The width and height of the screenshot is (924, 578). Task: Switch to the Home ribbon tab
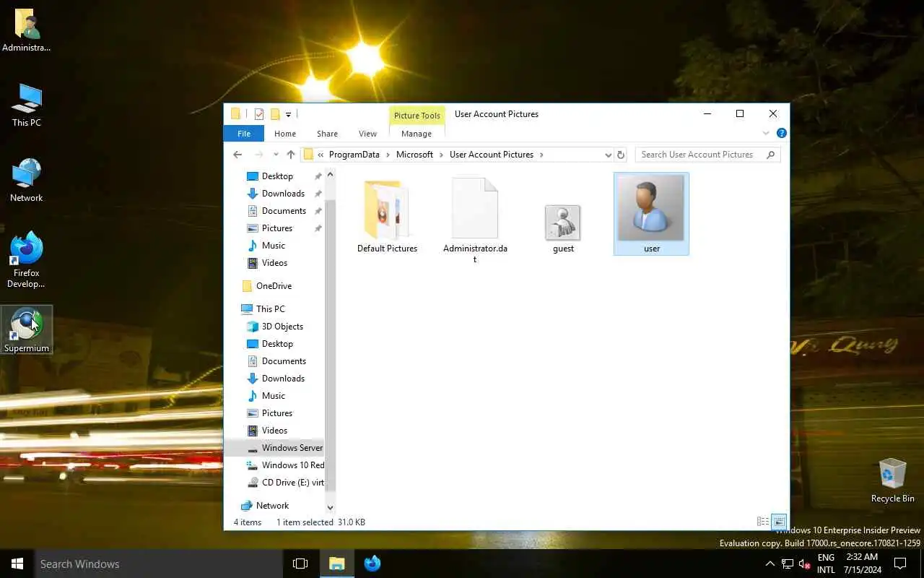[x=285, y=134]
